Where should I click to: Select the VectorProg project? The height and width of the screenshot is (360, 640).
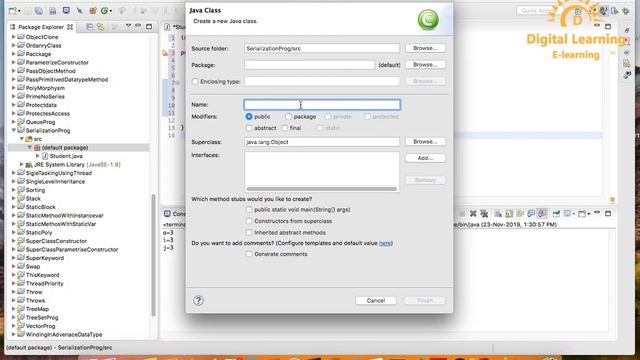pos(40,326)
